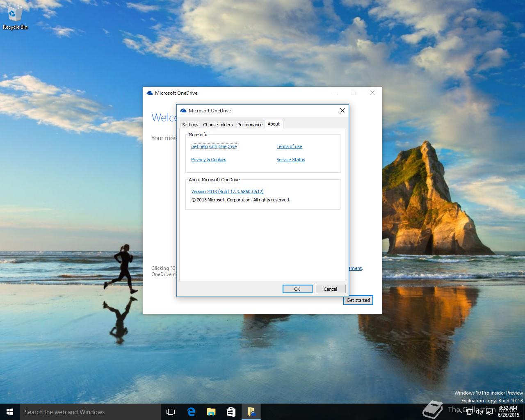Click the copyright 2013 Microsoft Corporation text
525x420 pixels.
point(241,200)
